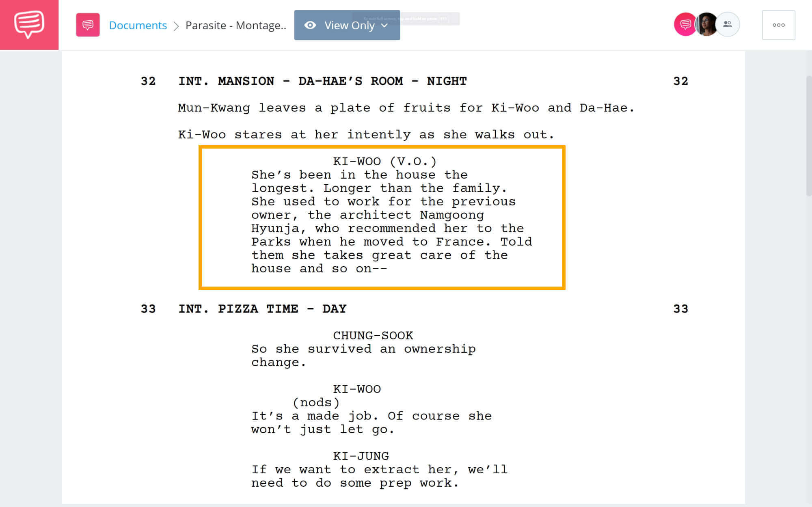Image resolution: width=812 pixels, height=507 pixels.
Task: Toggle the View Only access mode
Action: pyautogui.click(x=346, y=24)
